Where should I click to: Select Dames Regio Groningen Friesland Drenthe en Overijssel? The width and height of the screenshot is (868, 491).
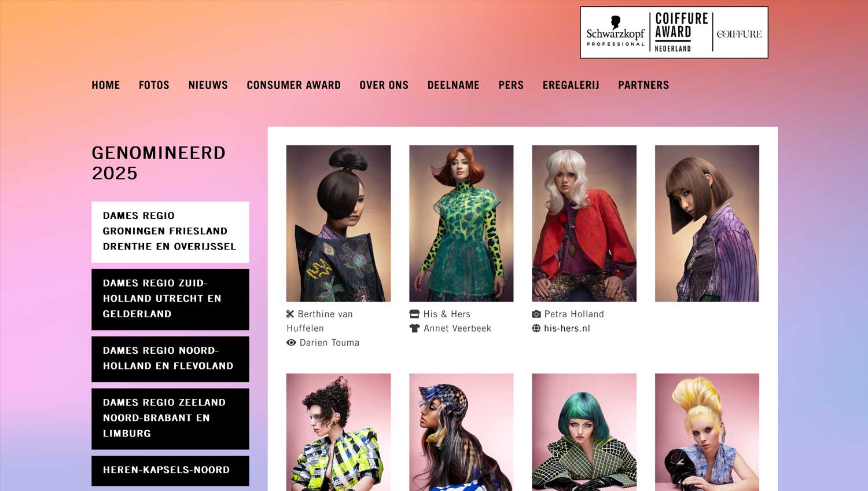coord(170,232)
